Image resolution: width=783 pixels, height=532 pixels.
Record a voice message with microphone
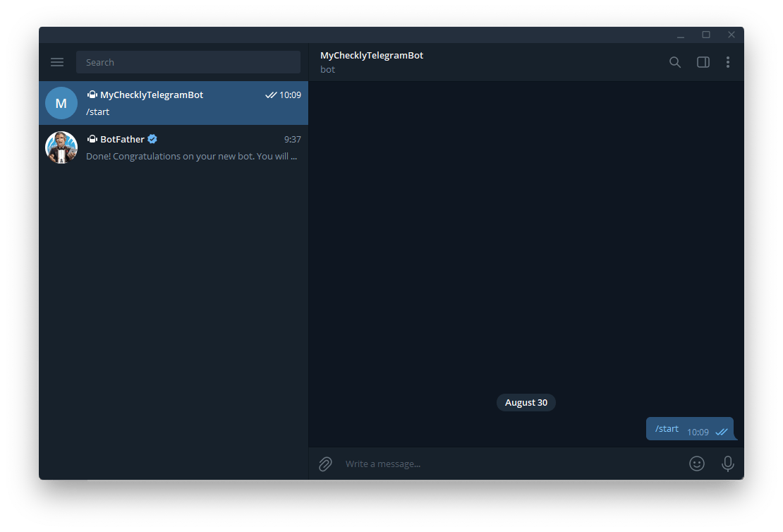[x=727, y=464]
